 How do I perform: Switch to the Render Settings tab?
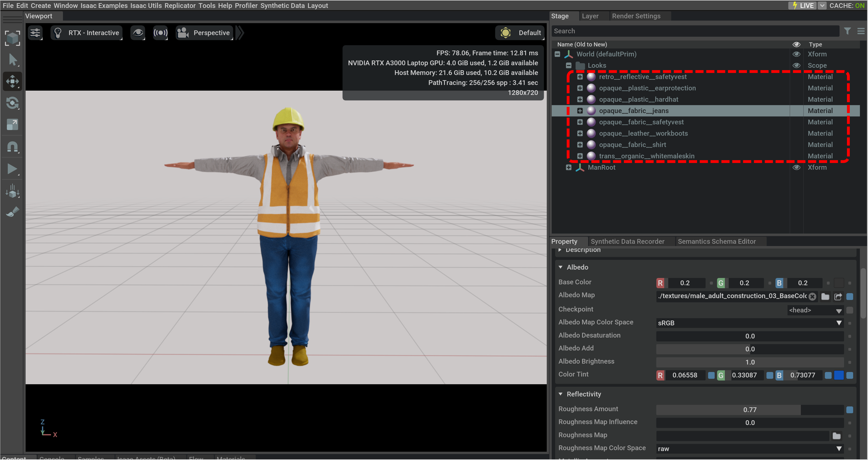coord(636,16)
